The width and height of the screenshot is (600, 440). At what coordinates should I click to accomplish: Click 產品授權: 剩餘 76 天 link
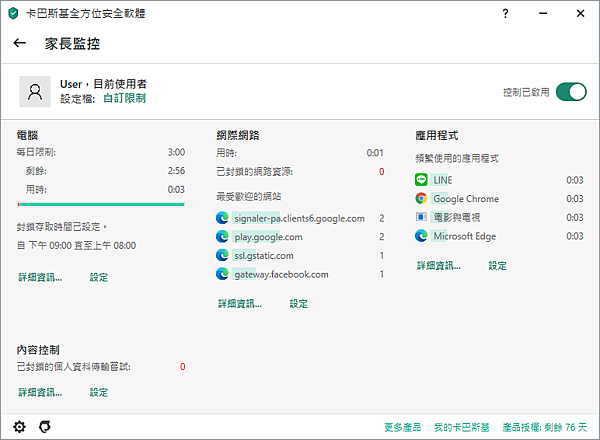click(545, 427)
